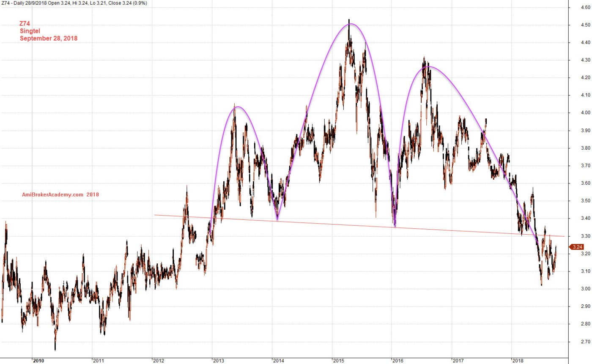Click the 2015 year label on time axis
Screen dimensions: 592x364
(339, 361)
